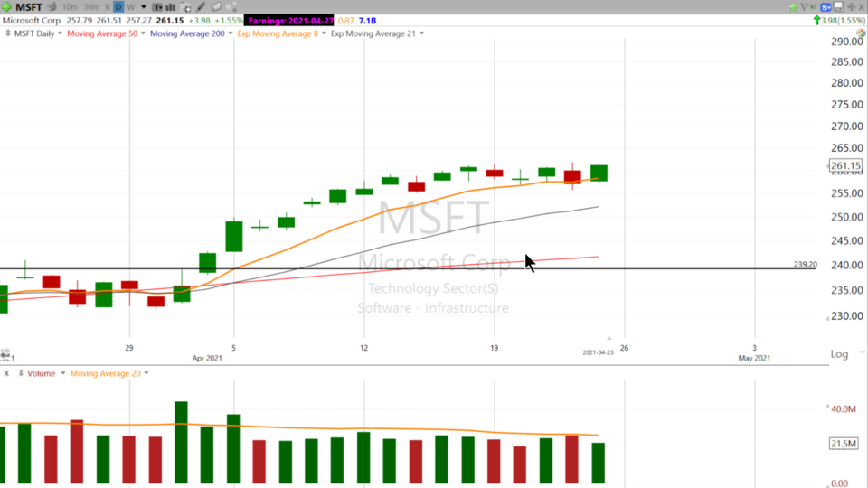Close the Volume pane with X

(x=6, y=373)
